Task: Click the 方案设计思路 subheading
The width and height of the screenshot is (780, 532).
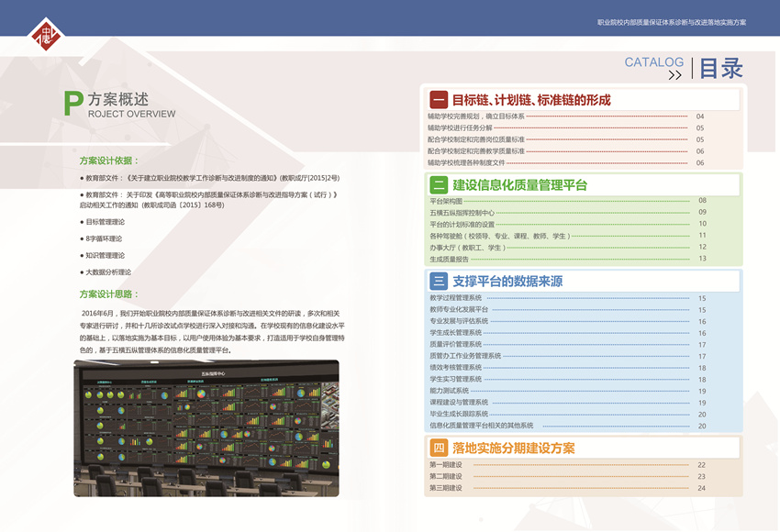Action: (x=109, y=294)
